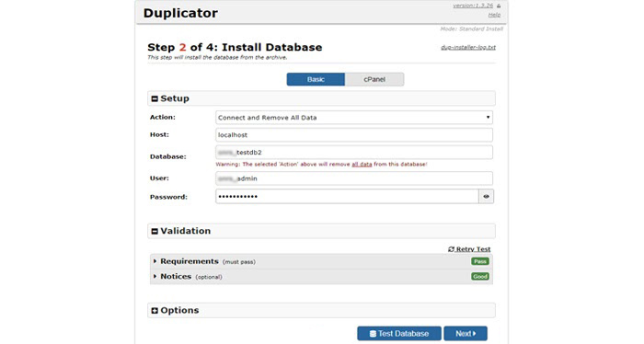This screenshot has width=644, height=344.
Task: Focus the Database name field
Action: 354,153
